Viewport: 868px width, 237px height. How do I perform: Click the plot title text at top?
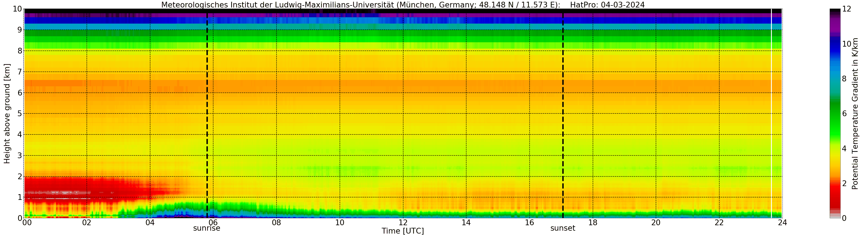coord(403,5)
